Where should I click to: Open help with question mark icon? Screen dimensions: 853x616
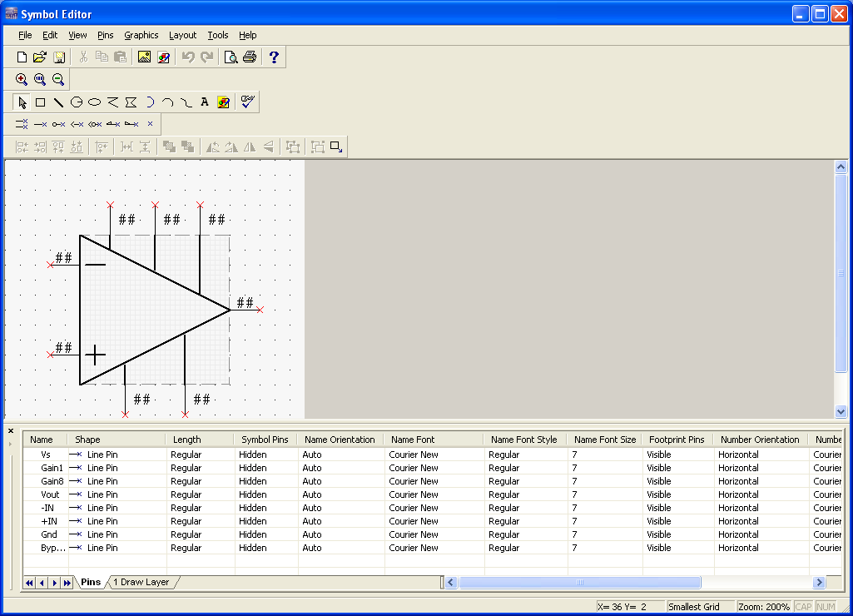(x=274, y=57)
